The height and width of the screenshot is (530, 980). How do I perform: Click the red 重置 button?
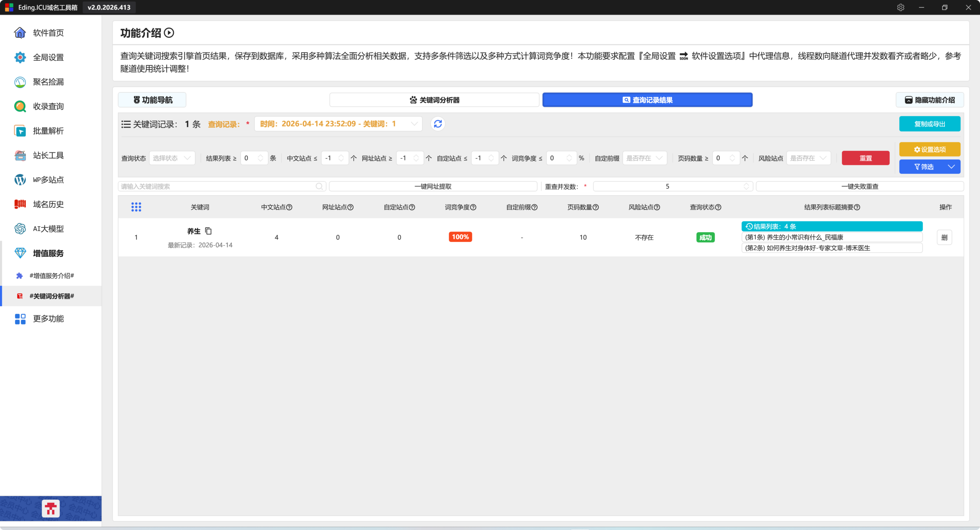[x=865, y=158]
